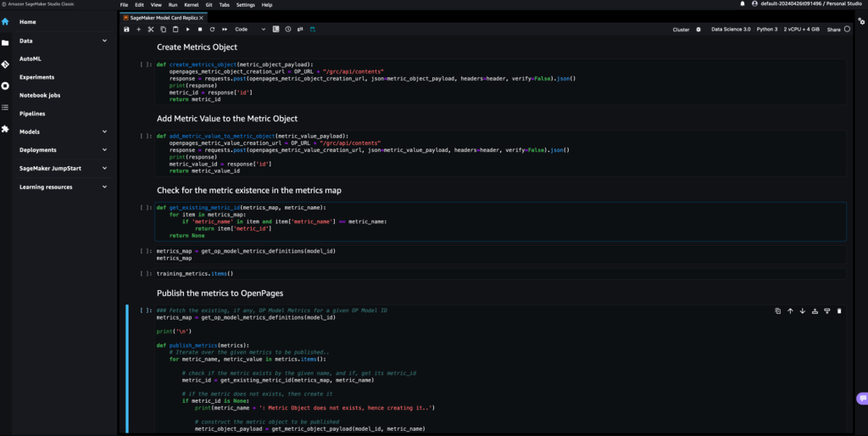Click the kernel status circle indicator
The height and width of the screenshot is (436, 868).
[x=847, y=30]
